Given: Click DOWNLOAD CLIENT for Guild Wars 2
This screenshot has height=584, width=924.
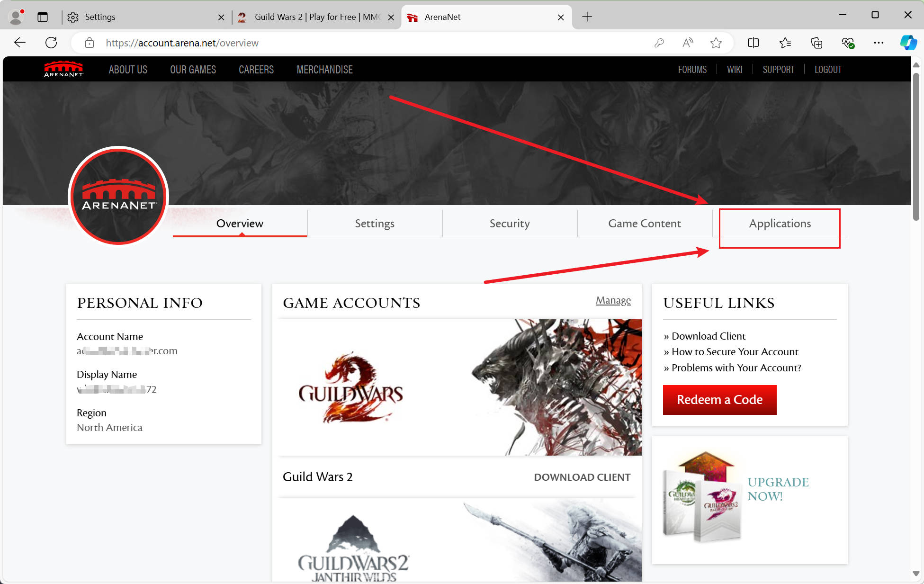Looking at the screenshot, I should 582,477.
